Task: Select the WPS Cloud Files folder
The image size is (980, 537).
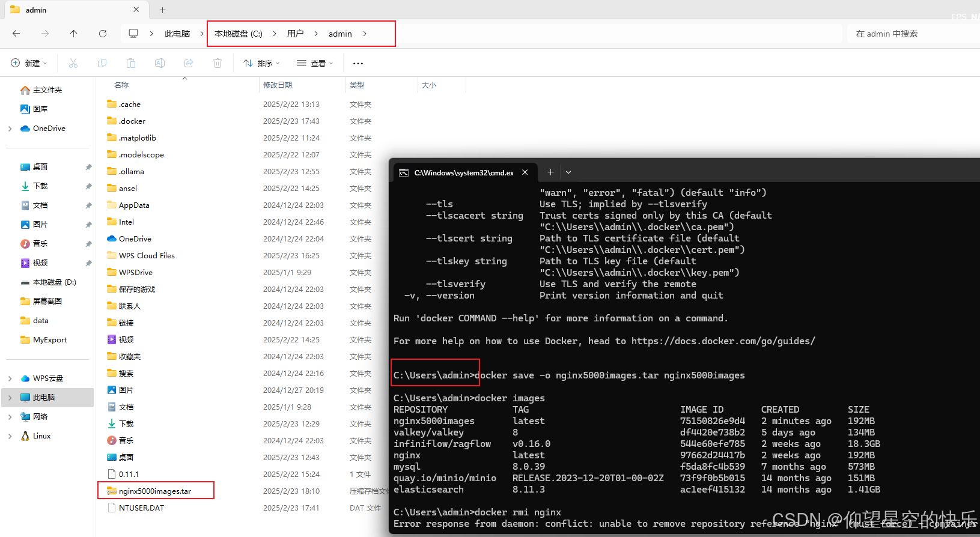Action: point(147,256)
